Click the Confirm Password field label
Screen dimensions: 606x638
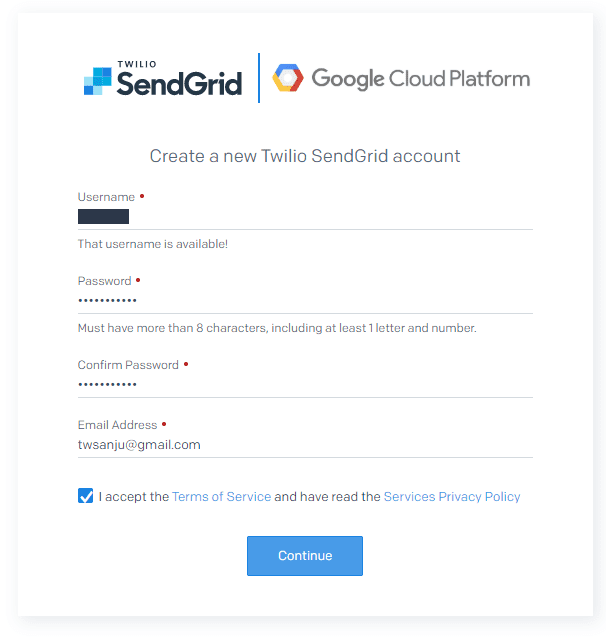(128, 365)
